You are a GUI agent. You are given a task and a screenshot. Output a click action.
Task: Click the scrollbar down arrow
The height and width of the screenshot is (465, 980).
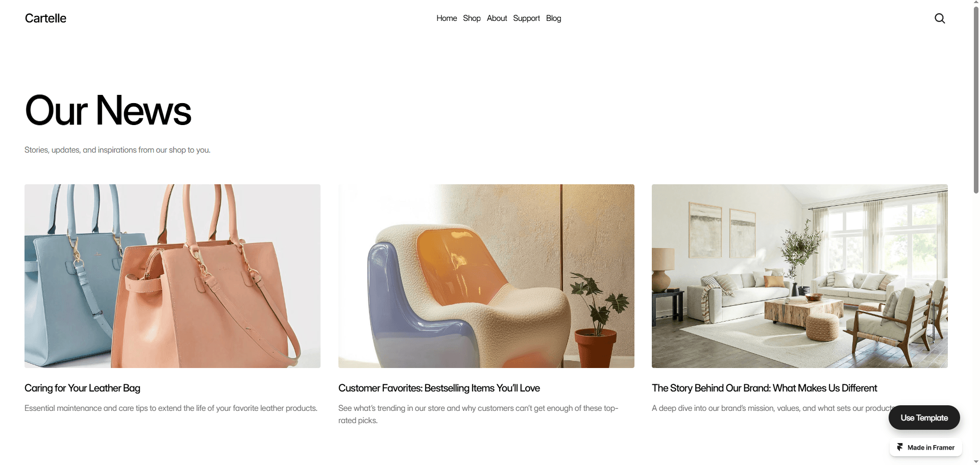coord(976,461)
